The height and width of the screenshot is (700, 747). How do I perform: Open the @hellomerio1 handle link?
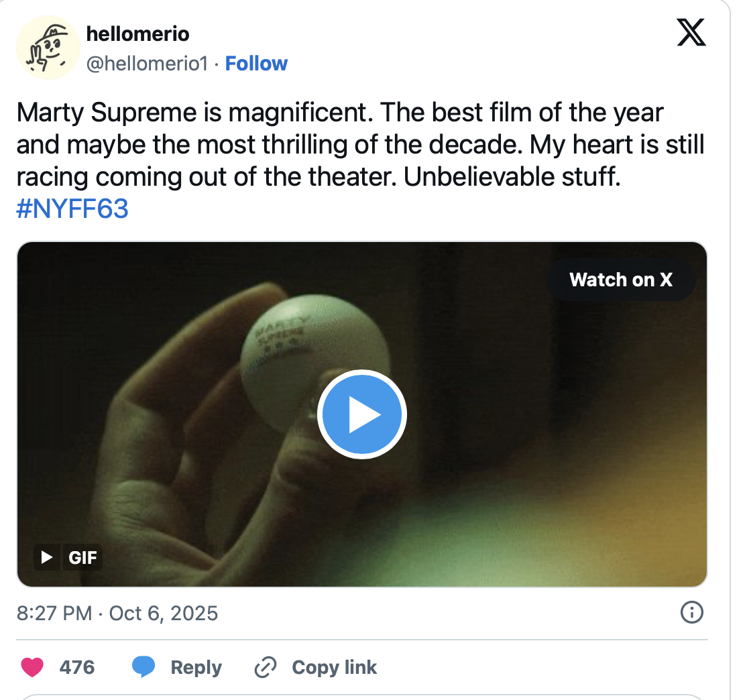(148, 64)
